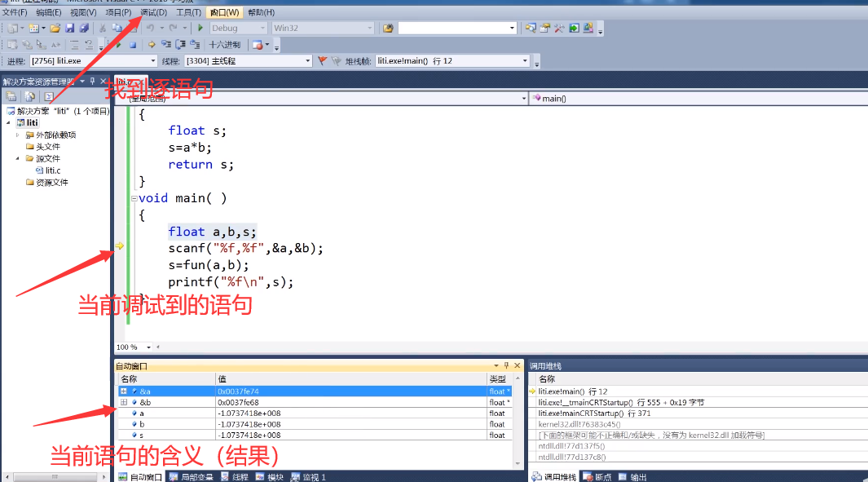Select 头文件 folder in Solution Explorer

43,147
